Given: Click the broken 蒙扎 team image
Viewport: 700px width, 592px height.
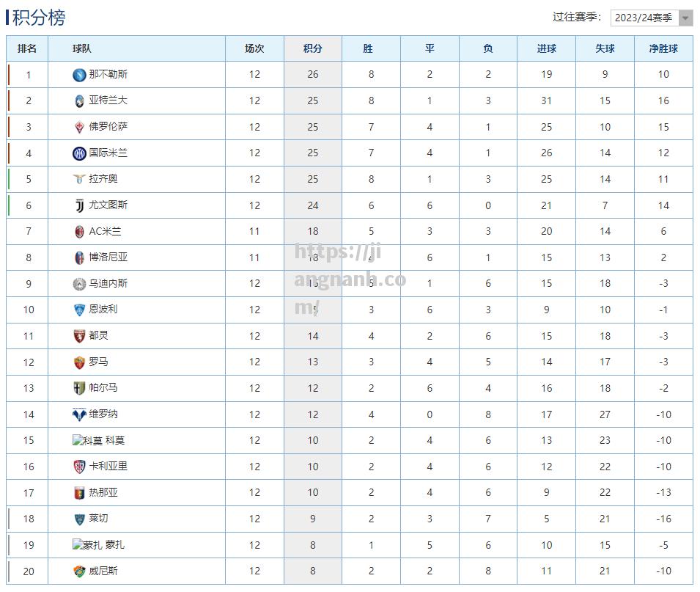Looking at the screenshot, I should [x=87, y=545].
